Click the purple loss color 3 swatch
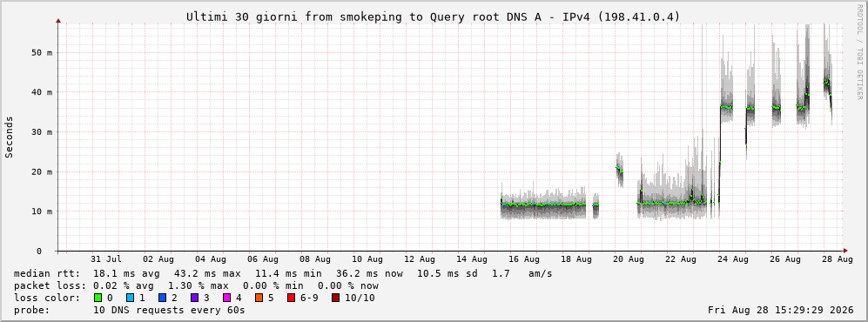Viewport: 868px width, 322px height. click(x=194, y=299)
